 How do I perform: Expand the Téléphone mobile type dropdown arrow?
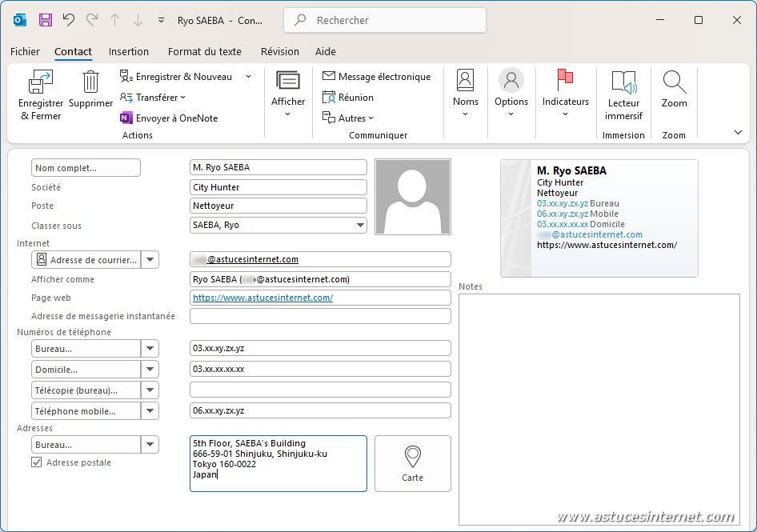point(150,411)
